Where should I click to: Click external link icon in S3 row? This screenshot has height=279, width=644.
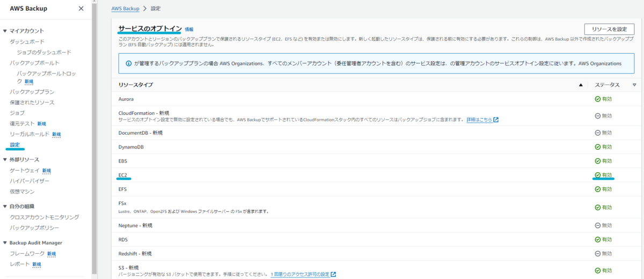click(x=333, y=274)
